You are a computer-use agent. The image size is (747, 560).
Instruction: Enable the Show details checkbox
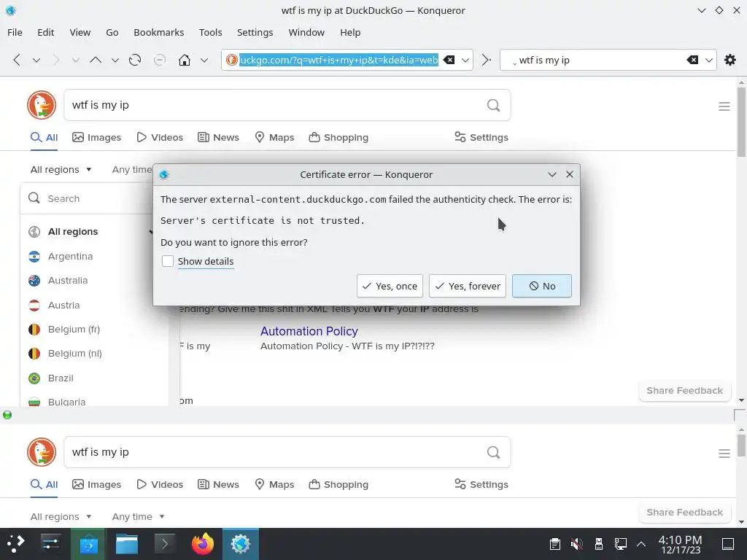click(167, 261)
